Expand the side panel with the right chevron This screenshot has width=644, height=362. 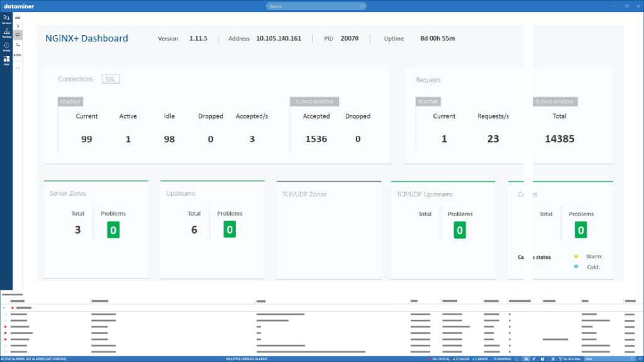18,26
